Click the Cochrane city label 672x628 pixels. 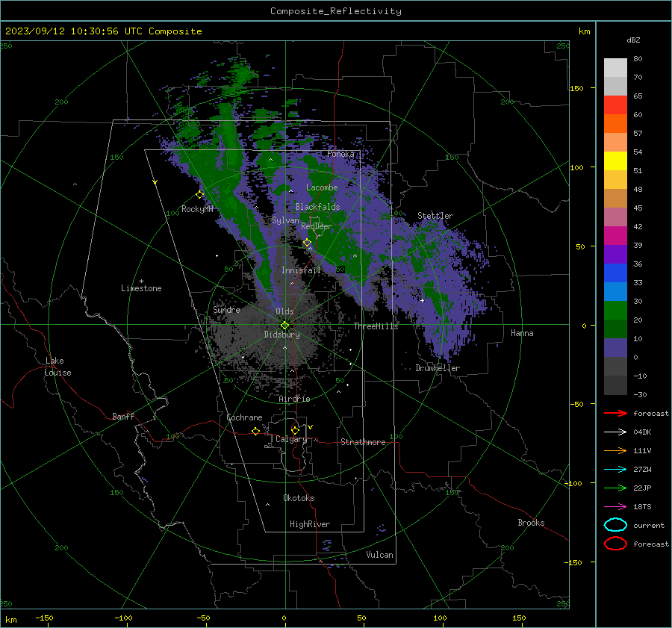tap(244, 417)
